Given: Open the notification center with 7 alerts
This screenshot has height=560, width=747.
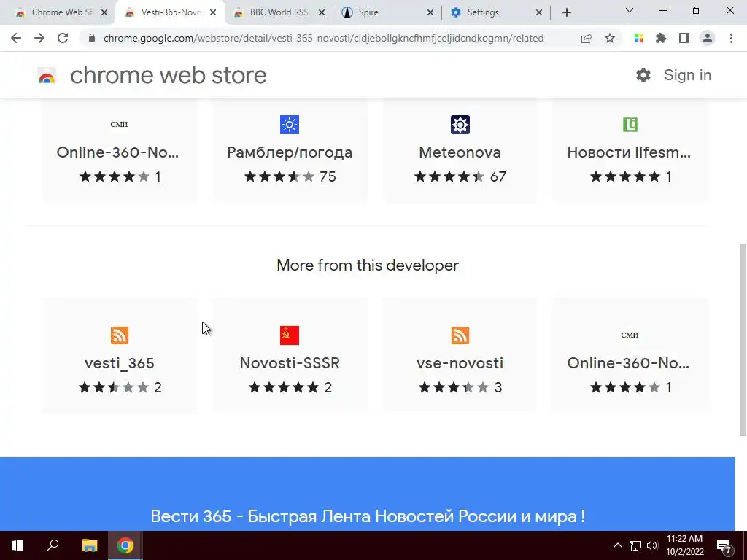Looking at the screenshot, I should [x=724, y=546].
